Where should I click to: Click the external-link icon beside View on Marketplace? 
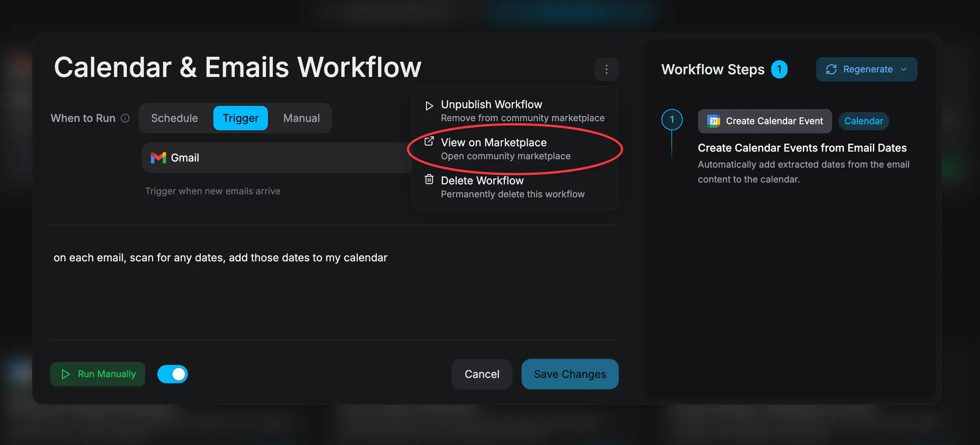(x=429, y=141)
